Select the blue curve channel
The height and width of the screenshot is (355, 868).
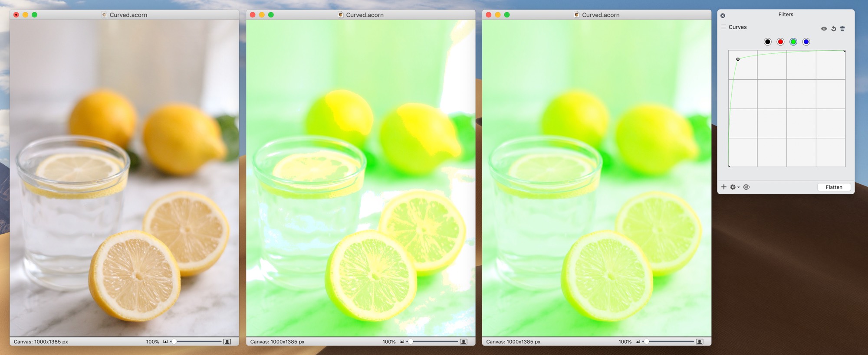pyautogui.click(x=806, y=42)
